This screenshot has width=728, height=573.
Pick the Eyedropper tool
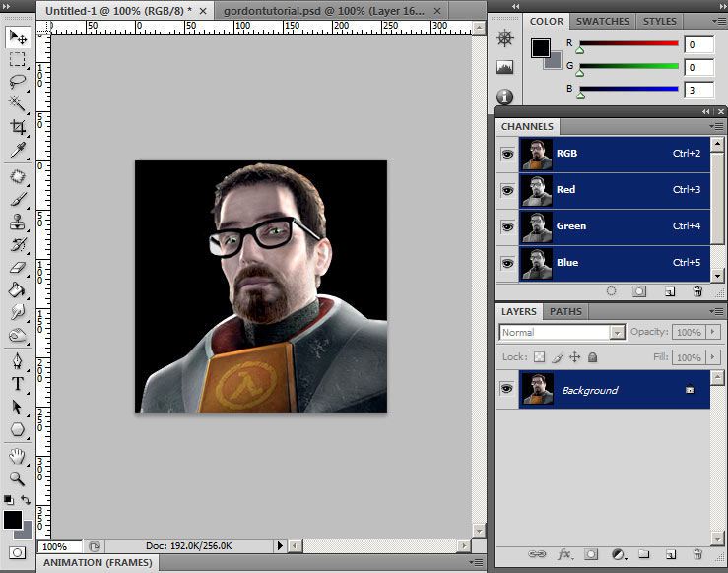[18, 150]
